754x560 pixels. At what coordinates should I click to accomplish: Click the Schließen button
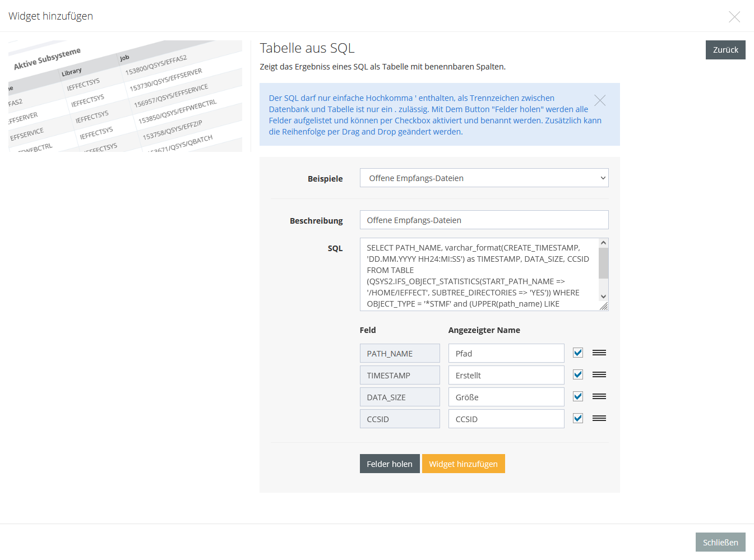pyautogui.click(x=720, y=542)
